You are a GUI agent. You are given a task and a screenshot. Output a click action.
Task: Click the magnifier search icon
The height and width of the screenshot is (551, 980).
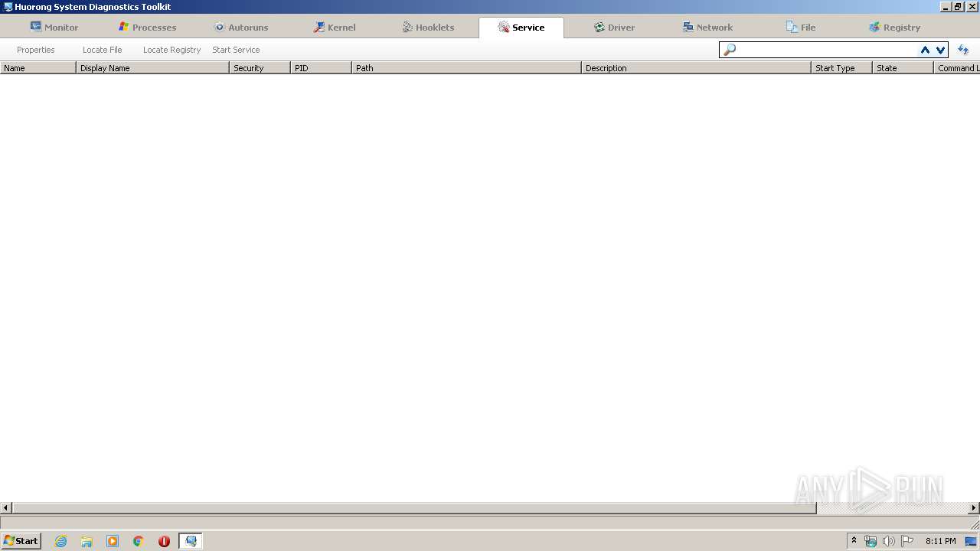(x=729, y=50)
